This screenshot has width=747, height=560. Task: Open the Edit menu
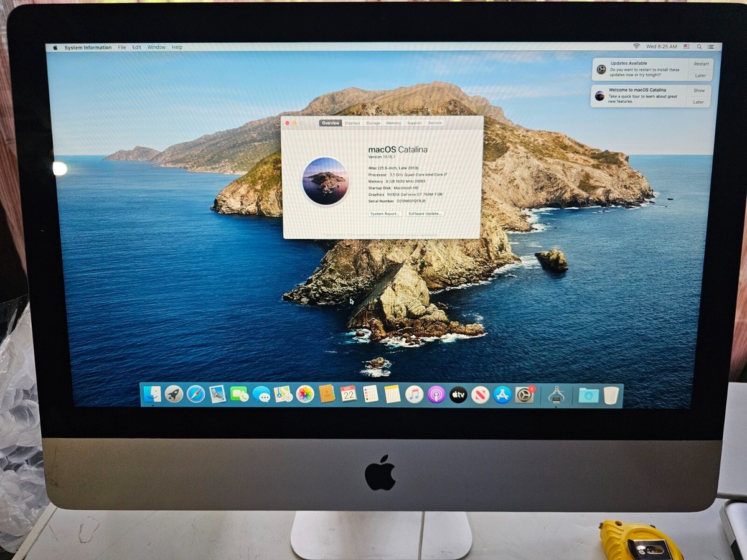tap(136, 47)
